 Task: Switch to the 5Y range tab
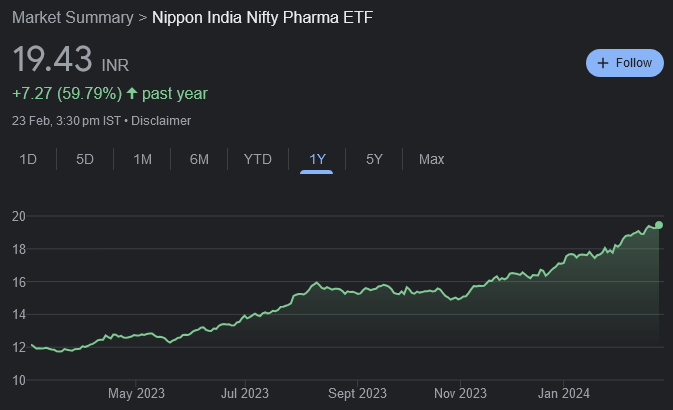[x=374, y=159]
